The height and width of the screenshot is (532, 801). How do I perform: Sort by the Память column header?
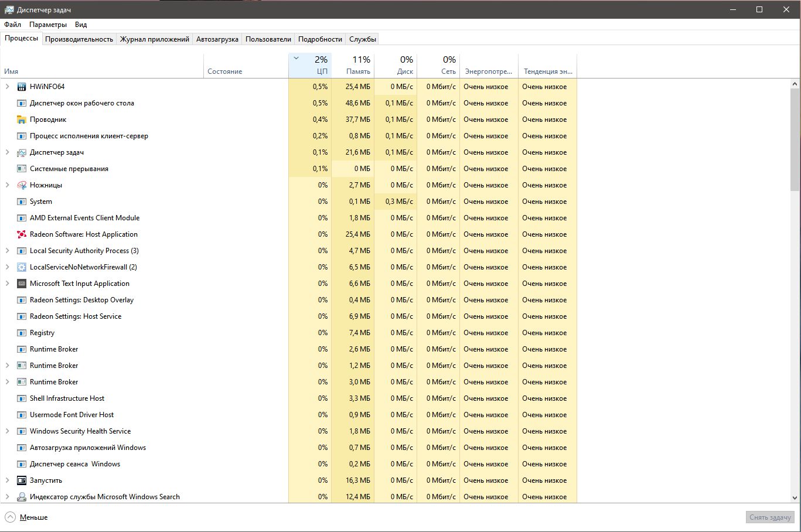point(353,66)
